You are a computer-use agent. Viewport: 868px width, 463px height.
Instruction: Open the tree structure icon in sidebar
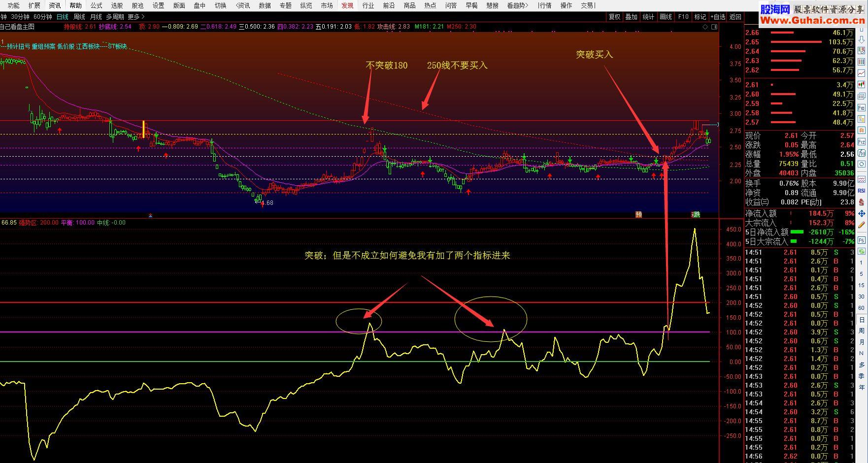point(862,118)
